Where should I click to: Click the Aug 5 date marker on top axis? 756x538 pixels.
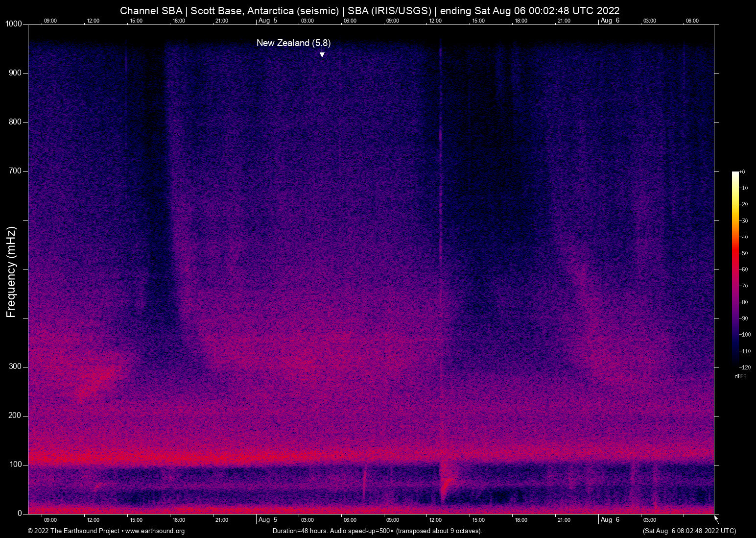(x=267, y=21)
